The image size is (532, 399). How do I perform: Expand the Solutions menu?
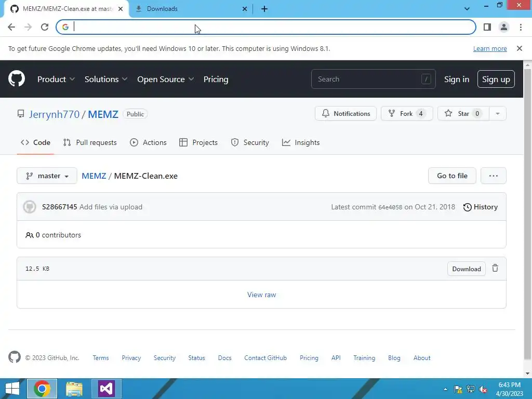tap(106, 79)
